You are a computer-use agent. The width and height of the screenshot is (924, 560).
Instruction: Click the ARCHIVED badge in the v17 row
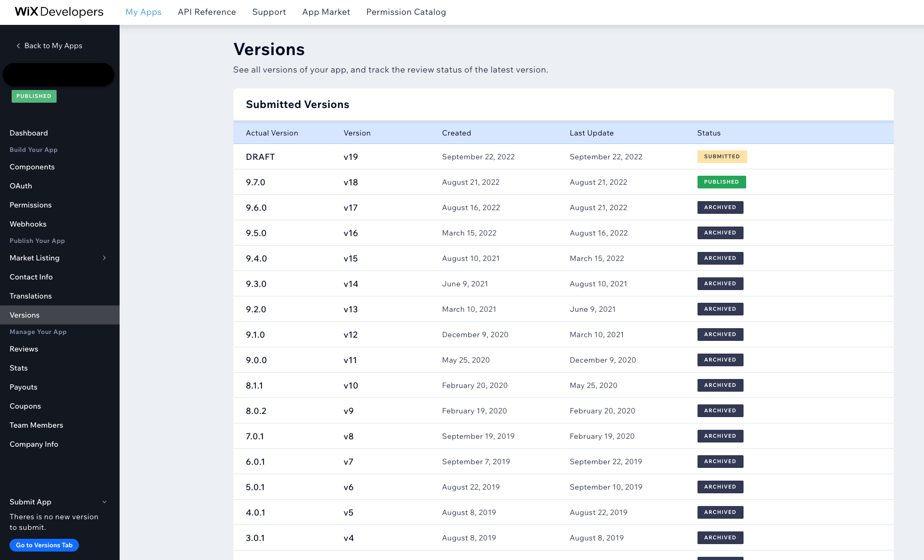tap(720, 207)
